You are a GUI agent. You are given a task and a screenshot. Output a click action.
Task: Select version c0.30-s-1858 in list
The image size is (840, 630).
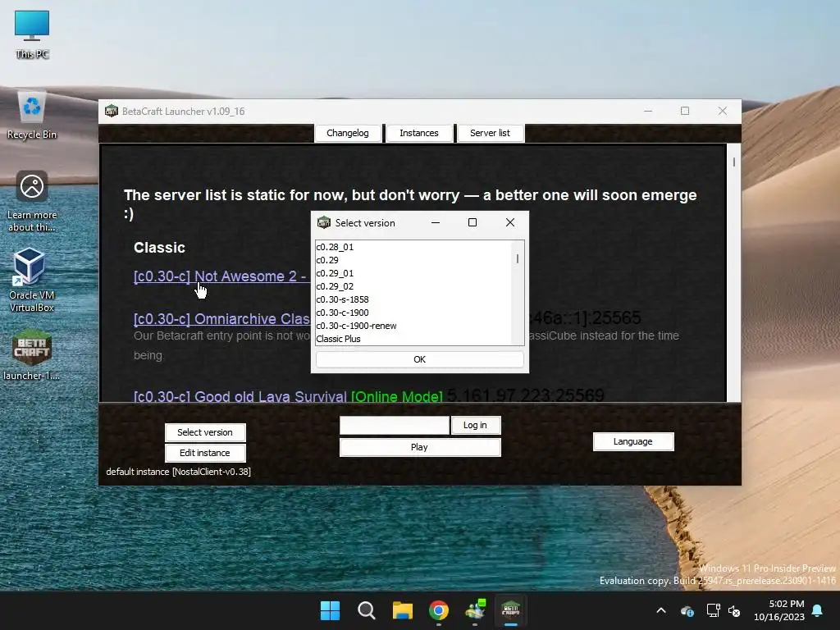click(413, 299)
